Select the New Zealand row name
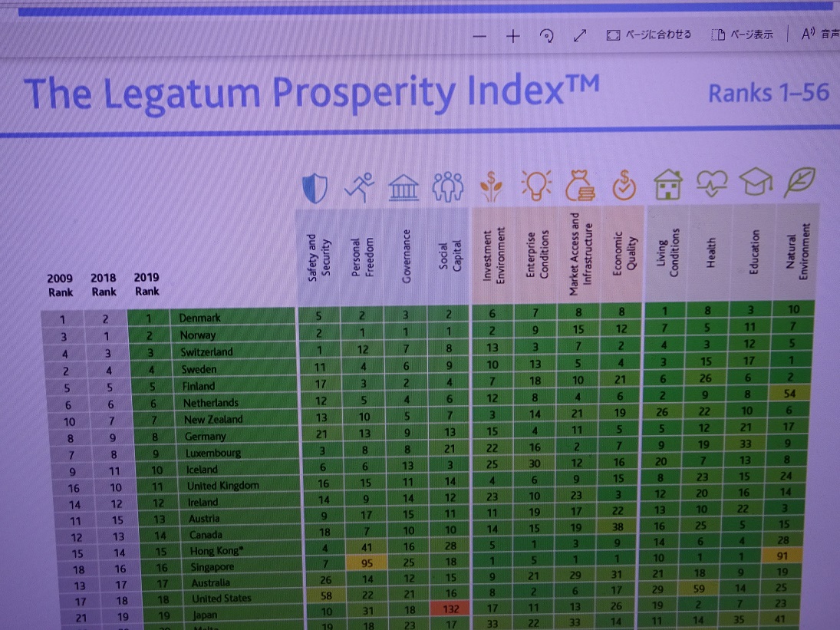The height and width of the screenshot is (630, 840). (213, 420)
